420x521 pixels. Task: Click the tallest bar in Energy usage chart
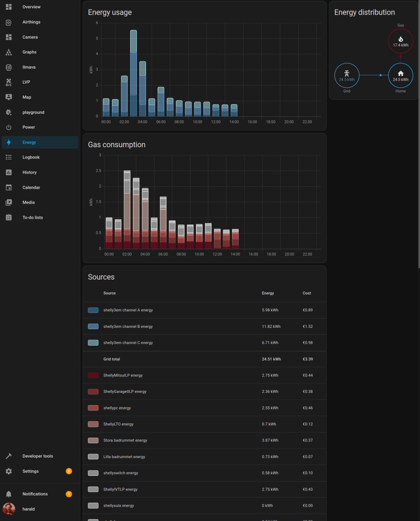coord(134,74)
